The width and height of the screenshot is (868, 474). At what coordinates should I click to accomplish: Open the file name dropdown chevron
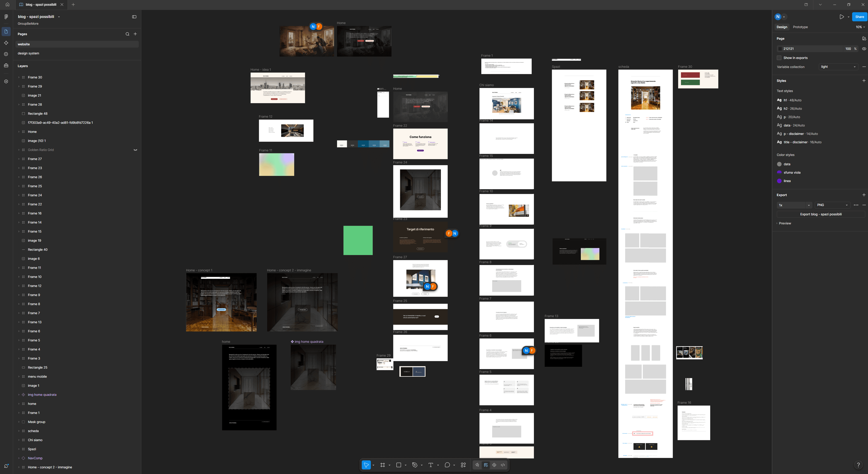click(59, 17)
